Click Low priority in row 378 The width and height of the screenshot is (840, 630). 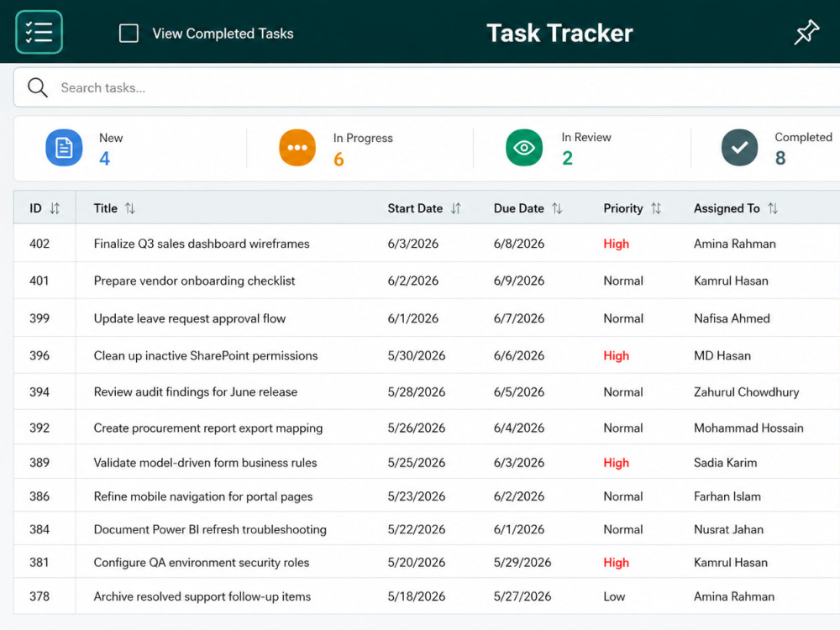(614, 596)
